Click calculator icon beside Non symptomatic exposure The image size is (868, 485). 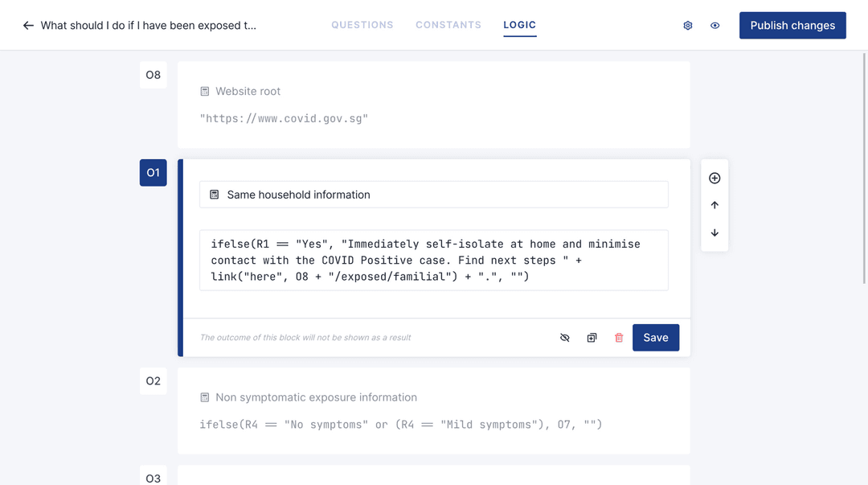[205, 397]
